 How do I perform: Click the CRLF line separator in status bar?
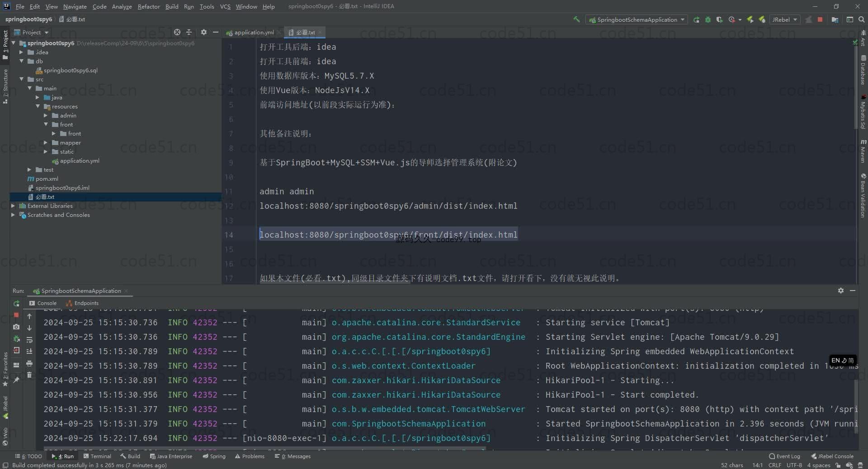774,465
